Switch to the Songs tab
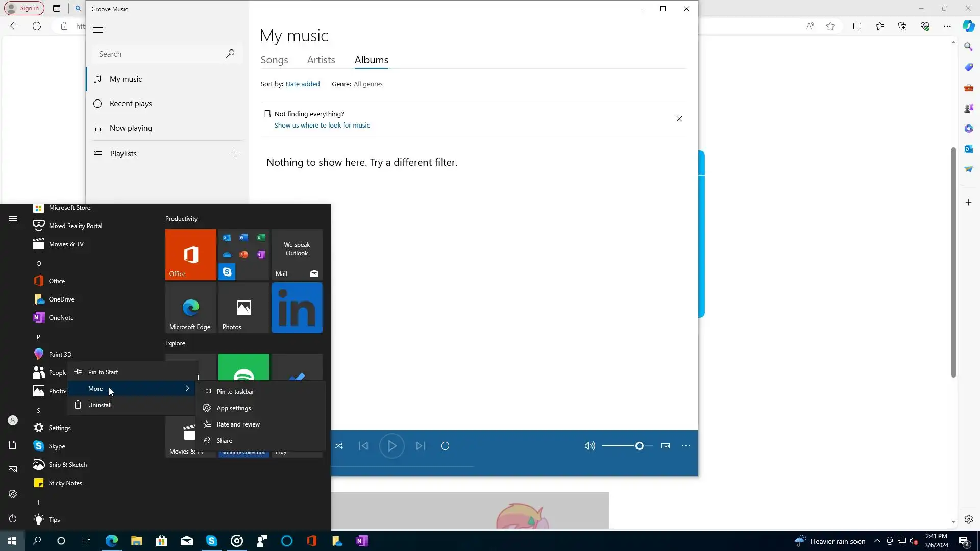 coord(274,60)
